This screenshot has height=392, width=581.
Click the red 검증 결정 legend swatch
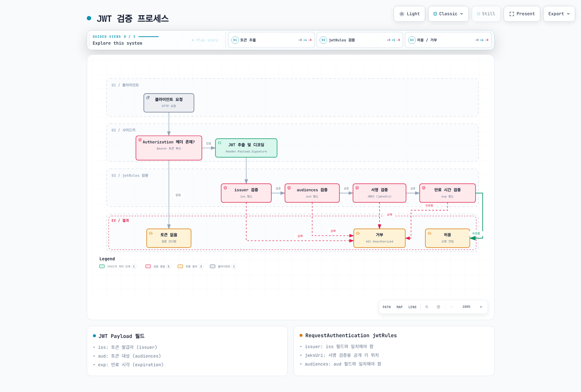pos(148,266)
